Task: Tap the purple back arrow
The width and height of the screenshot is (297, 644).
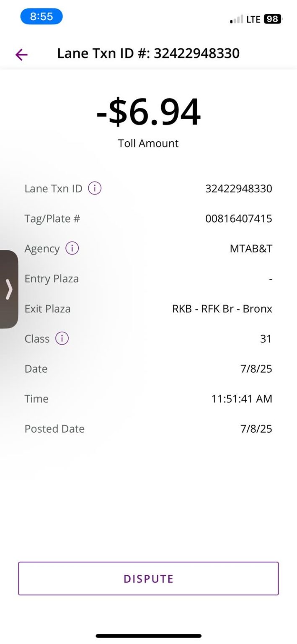Action: (21, 54)
